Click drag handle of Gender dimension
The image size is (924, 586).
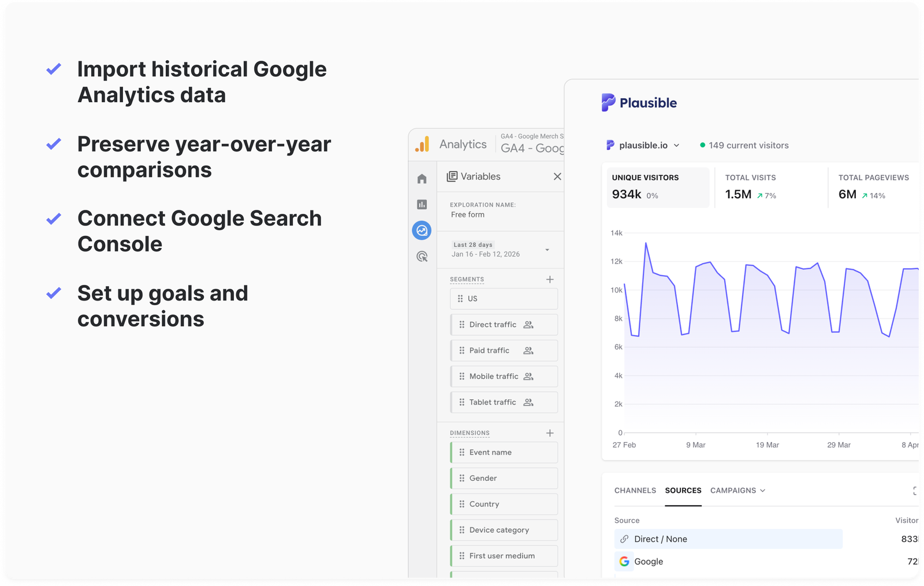pyautogui.click(x=461, y=478)
